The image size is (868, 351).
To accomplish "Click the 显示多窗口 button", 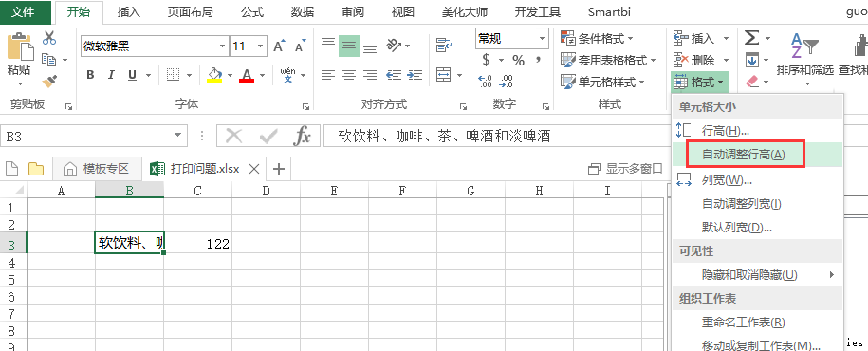I will (625, 168).
